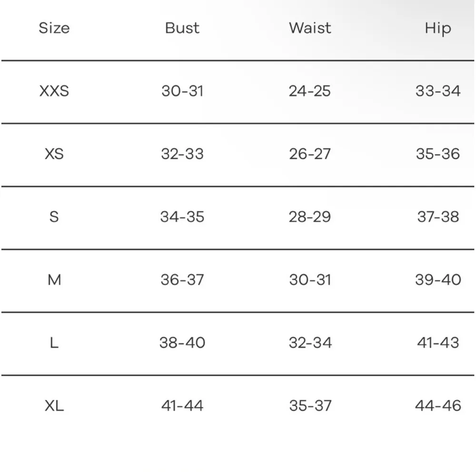The image size is (476, 476).
Task: Select the XXS size row label
Action: tap(54, 91)
